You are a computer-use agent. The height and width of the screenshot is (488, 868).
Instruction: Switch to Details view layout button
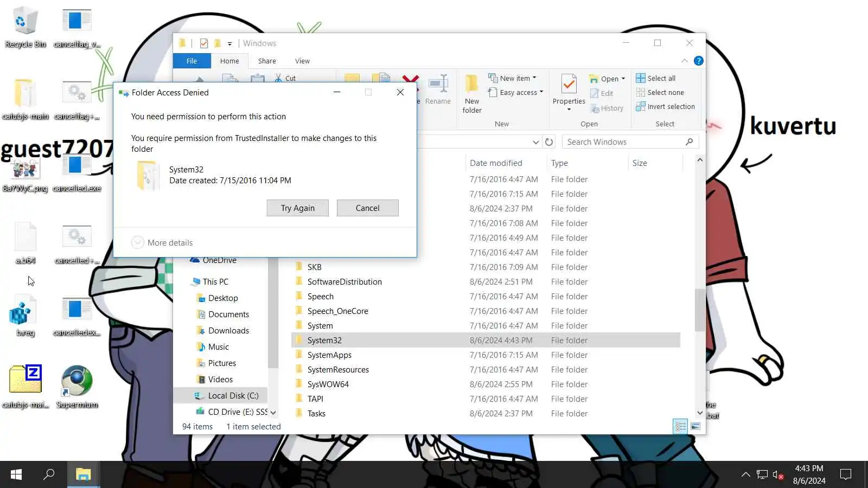pyautogui.click(x=680, y=427)
